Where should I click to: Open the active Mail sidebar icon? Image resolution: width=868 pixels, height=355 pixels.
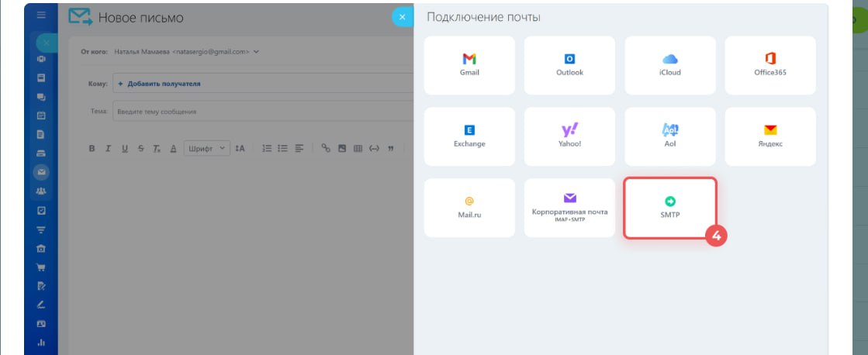(41, 173)
